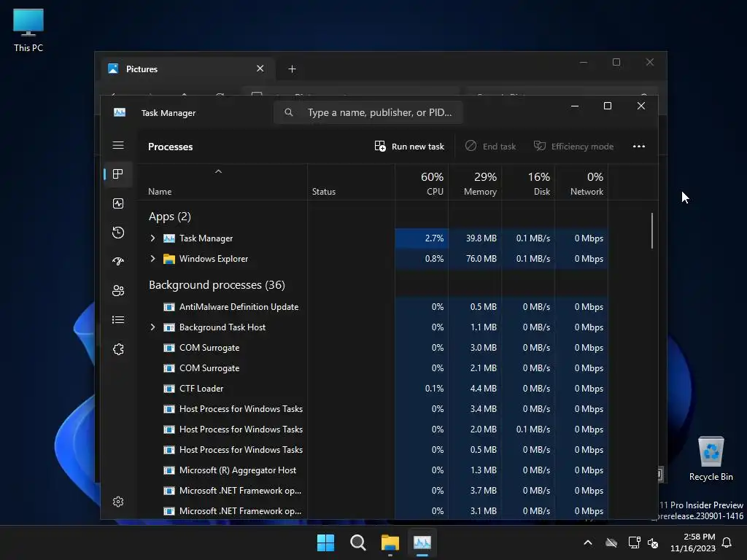Image resolution: width=747 pixels, height=560 pixels.
Task: Open the clock and date in taskbar
Action: point(693,542)
